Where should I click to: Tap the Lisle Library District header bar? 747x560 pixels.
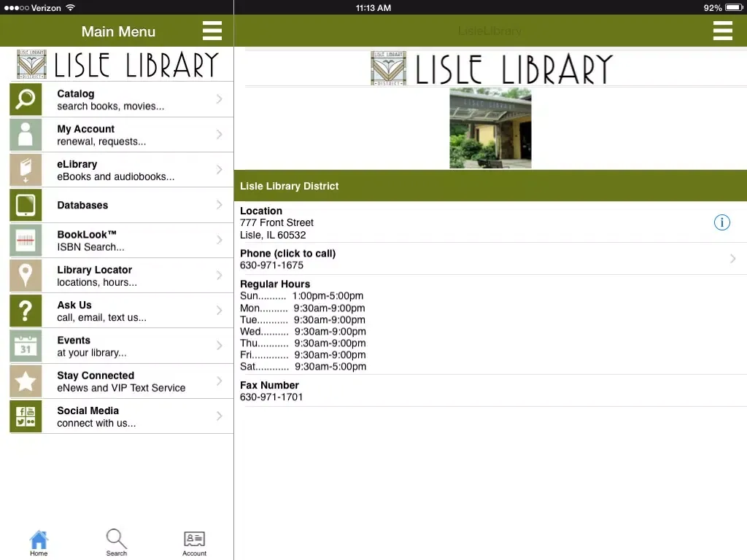click(x=491, y=186)
